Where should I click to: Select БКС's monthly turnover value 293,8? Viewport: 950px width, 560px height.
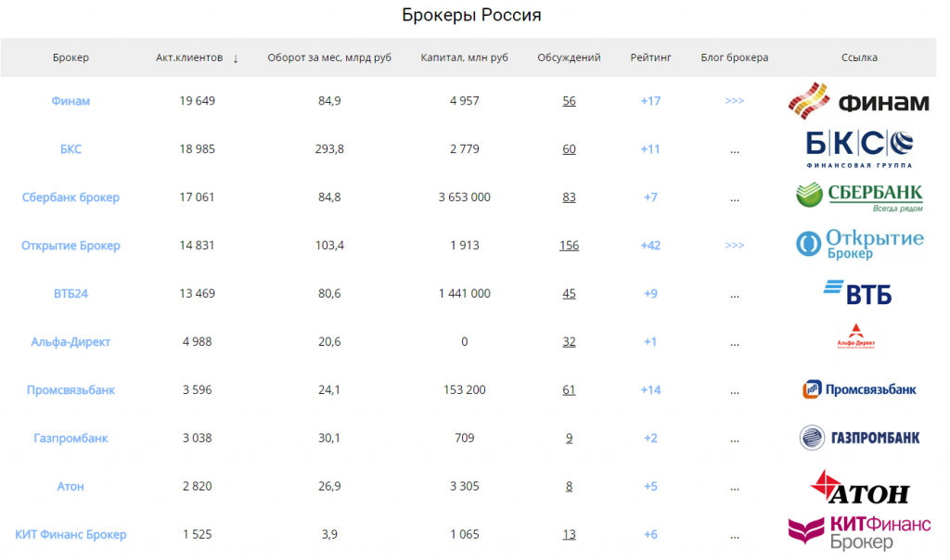point(329,149)
